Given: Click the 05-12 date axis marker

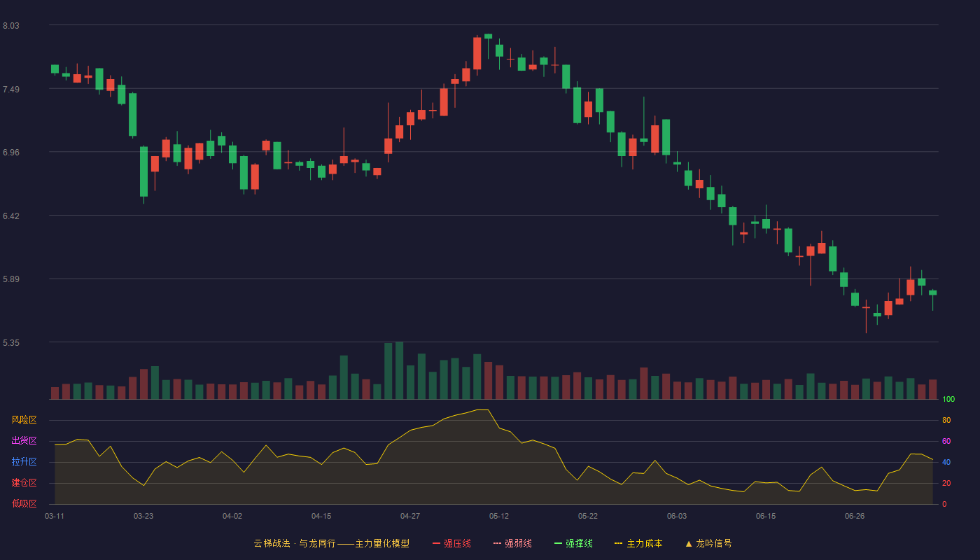Looking at the screenshot, I should tap(499, 516).
